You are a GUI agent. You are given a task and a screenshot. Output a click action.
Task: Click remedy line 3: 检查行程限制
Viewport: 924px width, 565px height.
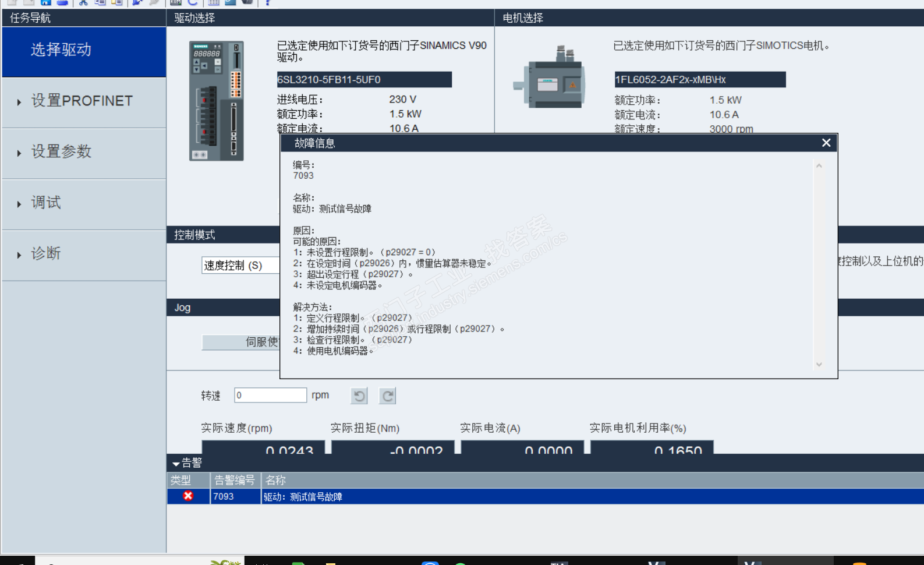(353, 340)
